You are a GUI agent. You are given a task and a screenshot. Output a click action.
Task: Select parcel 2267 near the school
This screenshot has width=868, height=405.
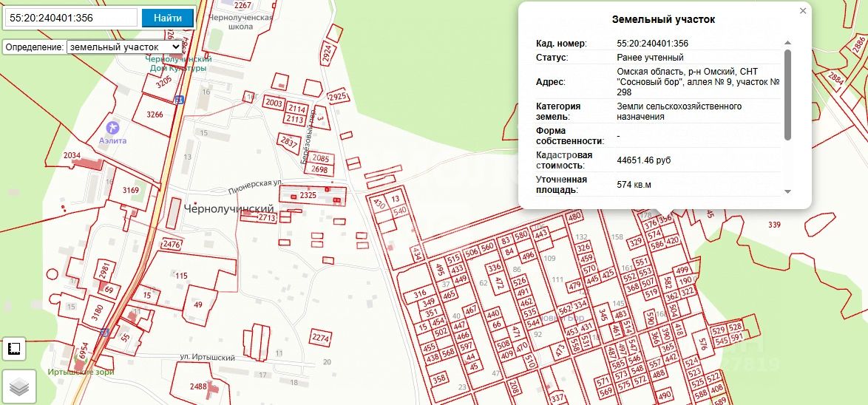(243, 5)
